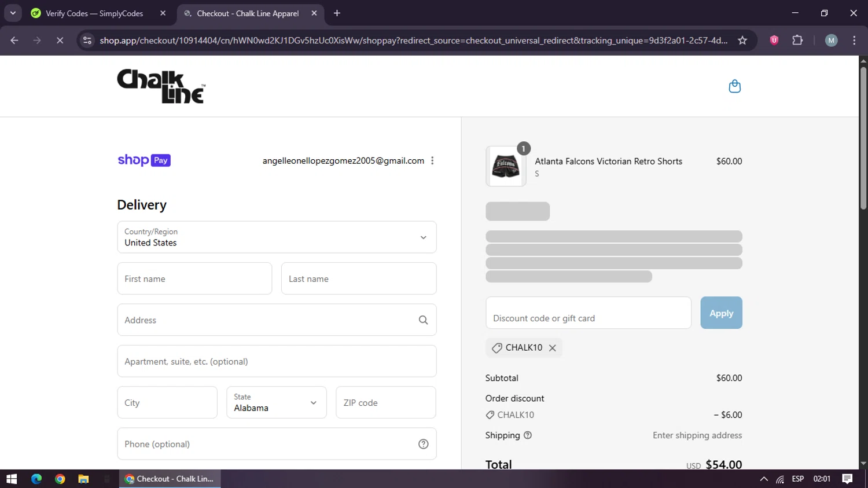Focus the Phone (optional) field
This screenshot has width=868, height=488.
[277, 444]
